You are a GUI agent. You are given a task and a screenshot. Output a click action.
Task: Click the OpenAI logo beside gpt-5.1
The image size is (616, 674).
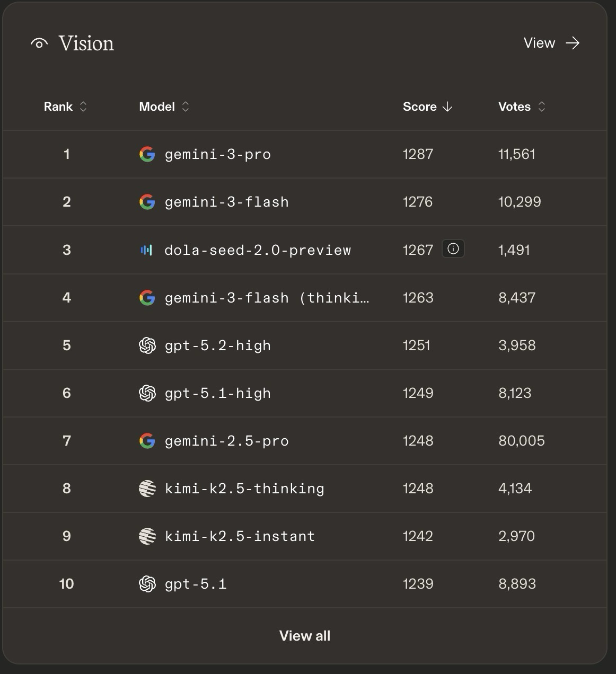point(147,584)
